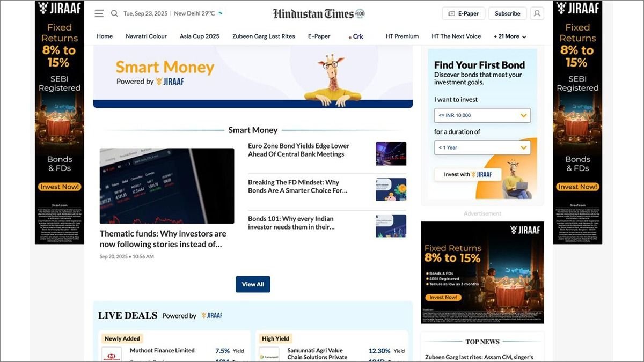Select HT Premium in navigation bar
The width and height of the screenshot is (644, 362).
[x=402, y=36]
